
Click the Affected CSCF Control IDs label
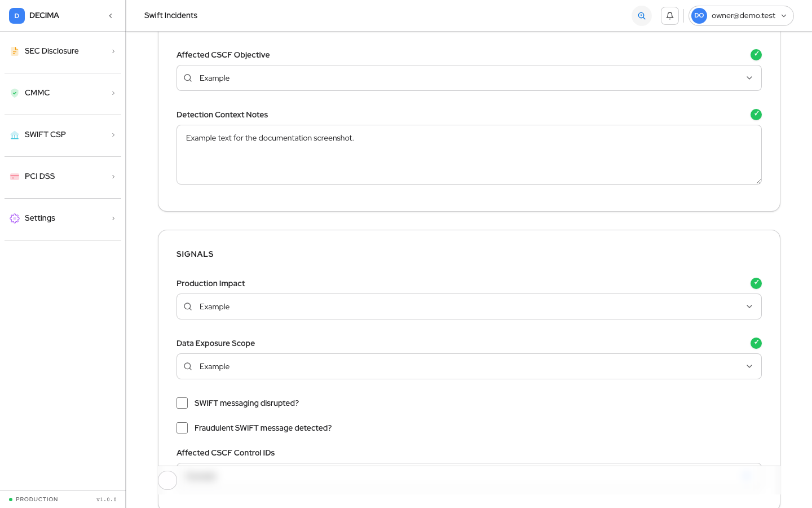click(226, 453)
